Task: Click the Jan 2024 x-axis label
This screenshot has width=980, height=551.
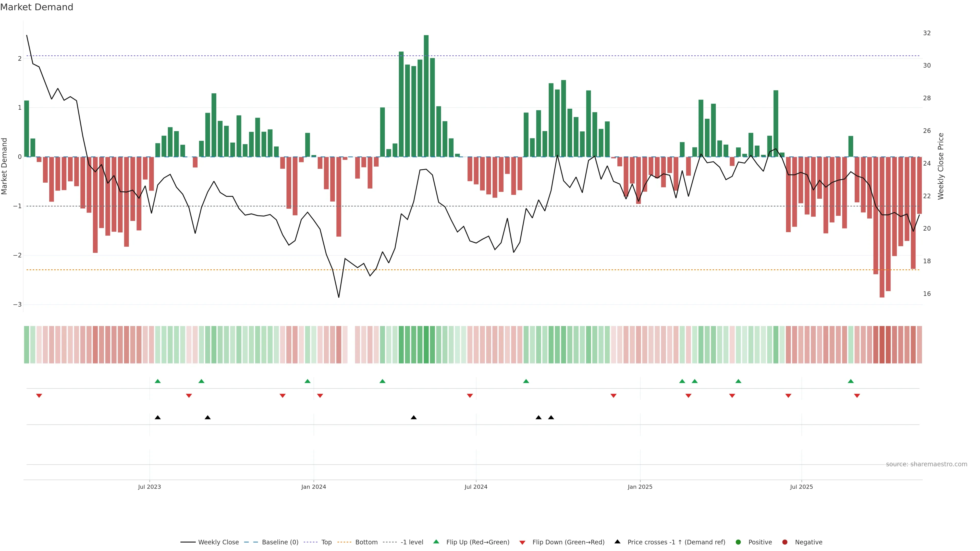Action: pos(313,487)
